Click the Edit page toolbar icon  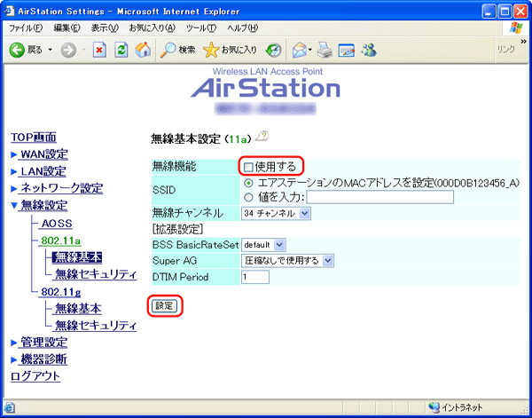(347, 51)
